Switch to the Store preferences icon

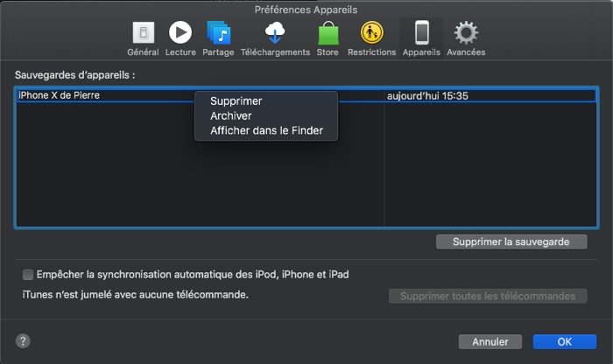(x=328, y=33)
